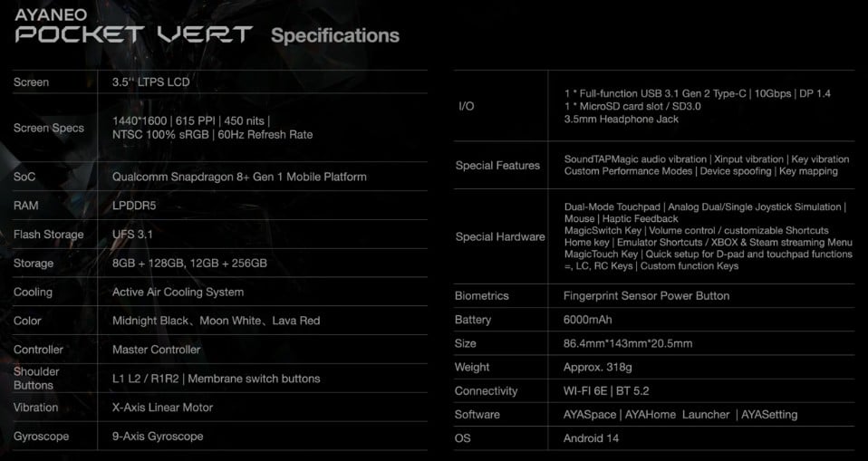Viewport: 868px width, 461px height.
Task: Click the 3.5mm Headphone Jack line
Action: pyautogui.click(x=621, y=119)
